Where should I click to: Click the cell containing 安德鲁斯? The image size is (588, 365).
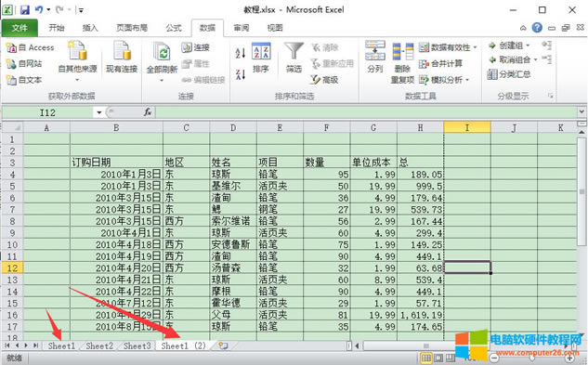(x=233, y=244)
